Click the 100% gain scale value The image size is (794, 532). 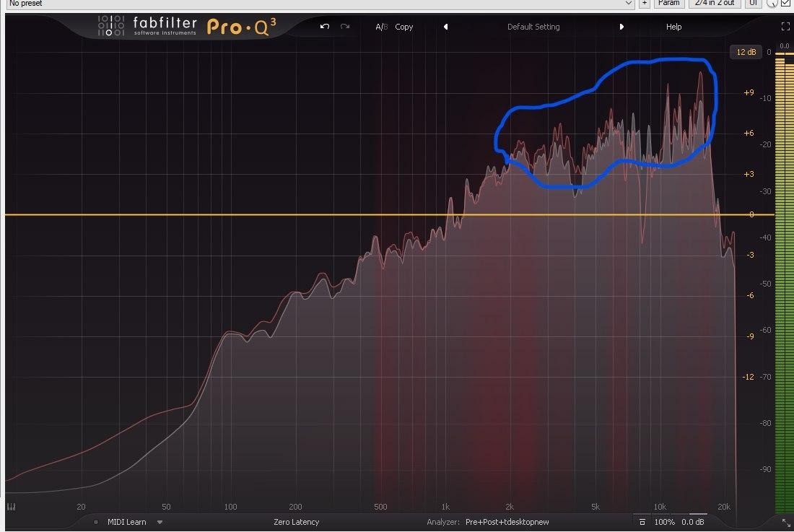coord(664,522)
